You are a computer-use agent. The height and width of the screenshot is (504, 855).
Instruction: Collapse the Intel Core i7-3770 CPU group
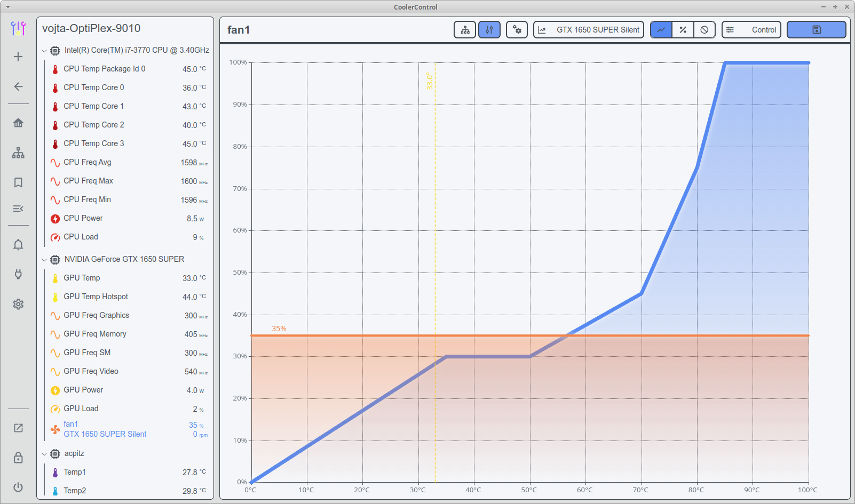44,51
